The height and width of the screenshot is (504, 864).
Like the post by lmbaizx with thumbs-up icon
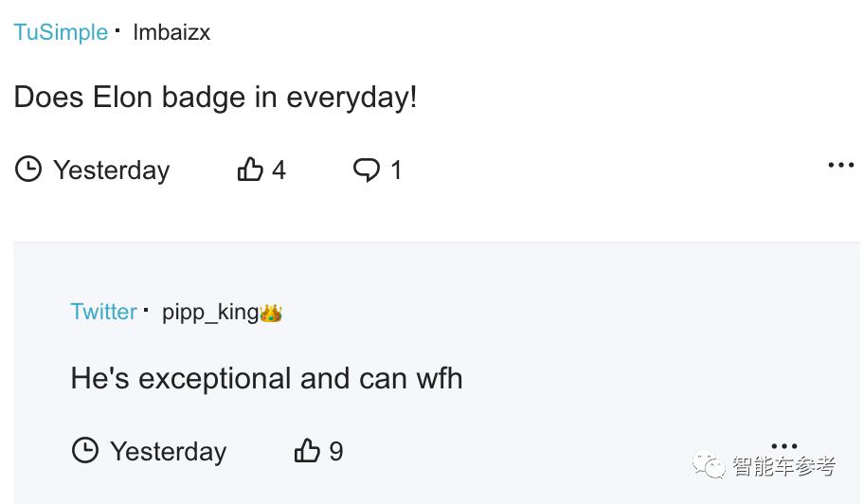tap(250, 170)
